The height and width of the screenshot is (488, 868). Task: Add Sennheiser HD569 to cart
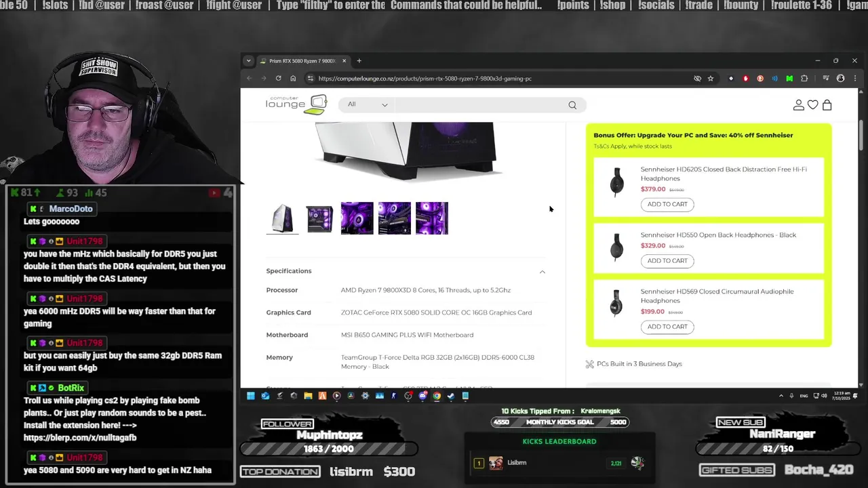[x=667, y=327]
